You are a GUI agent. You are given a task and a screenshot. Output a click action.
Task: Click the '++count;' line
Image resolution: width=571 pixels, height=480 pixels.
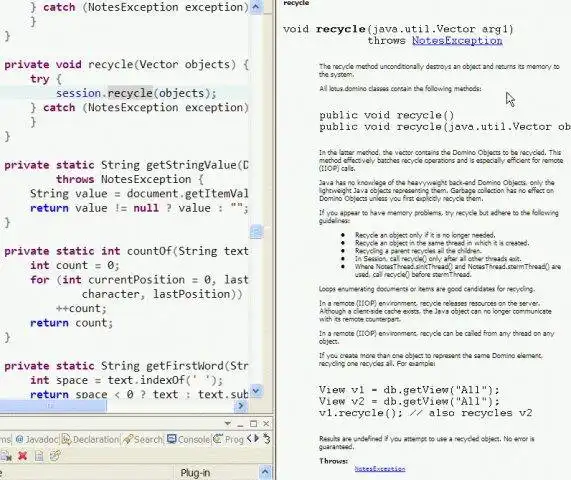(x=81, y=308)
